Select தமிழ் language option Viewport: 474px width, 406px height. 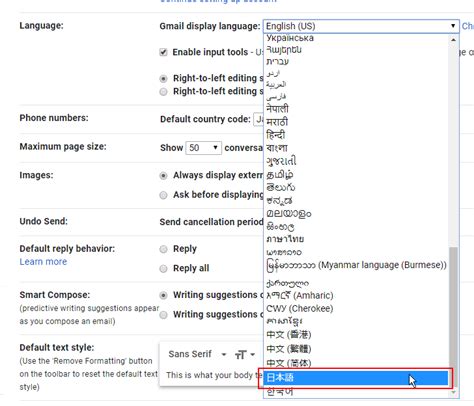pos(356,174)
